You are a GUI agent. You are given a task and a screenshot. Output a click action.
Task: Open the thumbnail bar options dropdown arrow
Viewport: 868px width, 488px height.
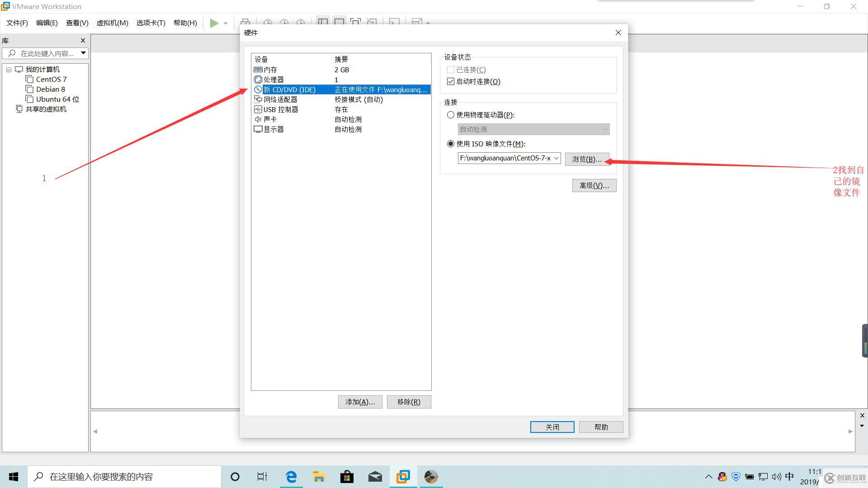(862, 426)
